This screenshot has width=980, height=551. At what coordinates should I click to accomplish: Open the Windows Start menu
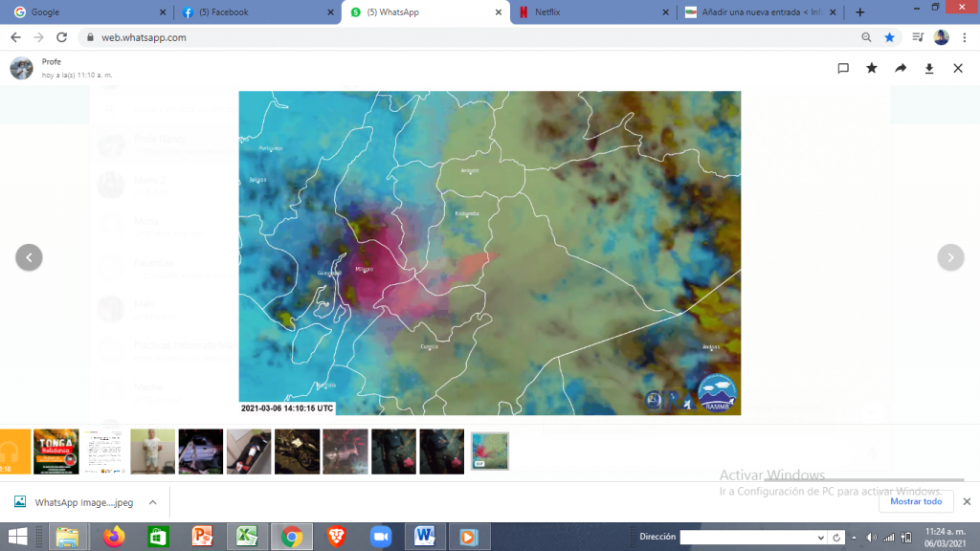(x=17, y=537)
